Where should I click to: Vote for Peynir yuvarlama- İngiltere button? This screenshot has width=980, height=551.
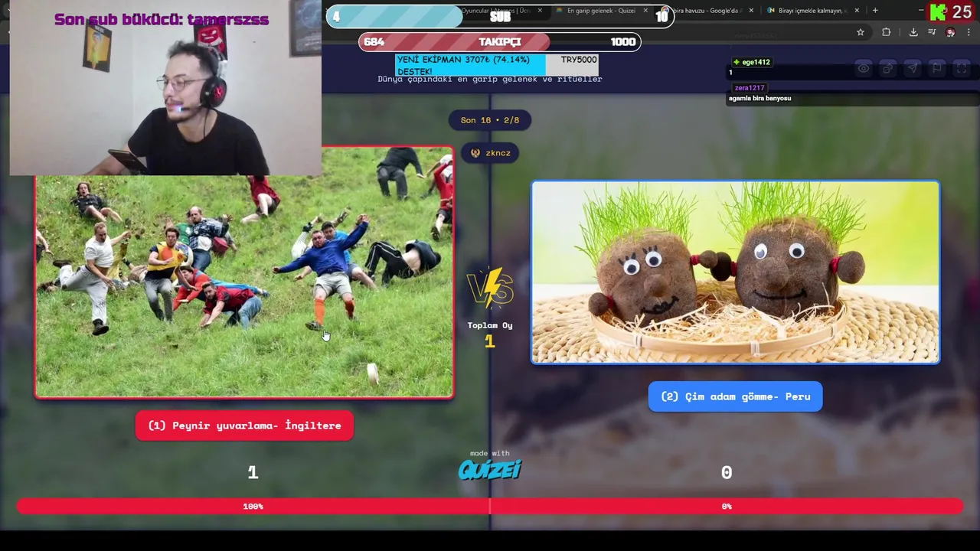pyautogui.click(x=244, y=425)
